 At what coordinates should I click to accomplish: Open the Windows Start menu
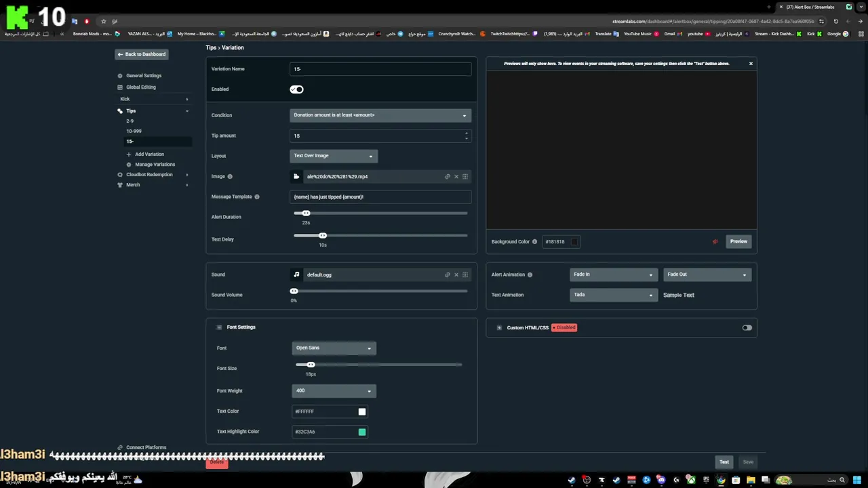(856, 480)
